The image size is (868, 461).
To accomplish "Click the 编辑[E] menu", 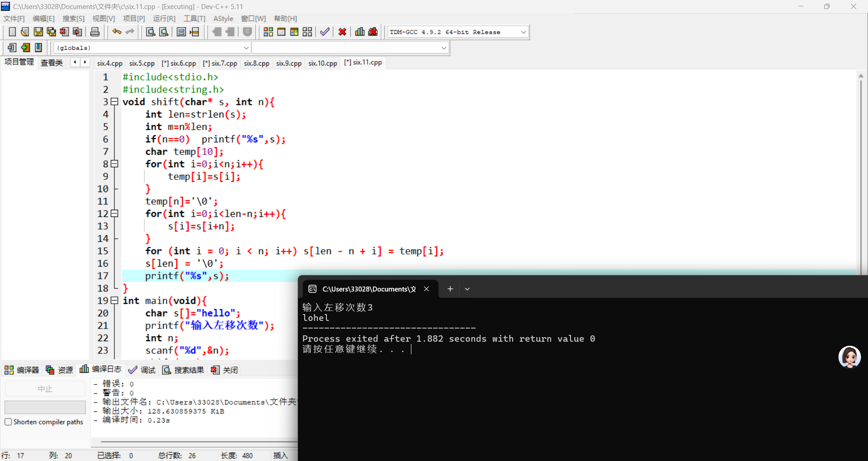I will click(43, 19).
